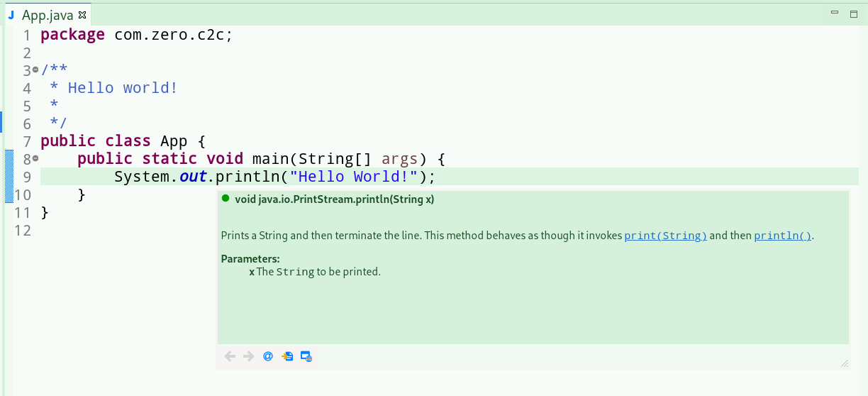Click the hover popup resize grip
The width and height of the screenshot is (868, 396).
[844, 363]
